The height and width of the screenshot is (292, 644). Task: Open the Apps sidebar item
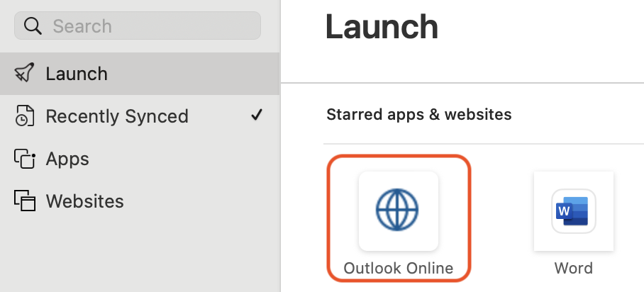[x=140, y=159]
